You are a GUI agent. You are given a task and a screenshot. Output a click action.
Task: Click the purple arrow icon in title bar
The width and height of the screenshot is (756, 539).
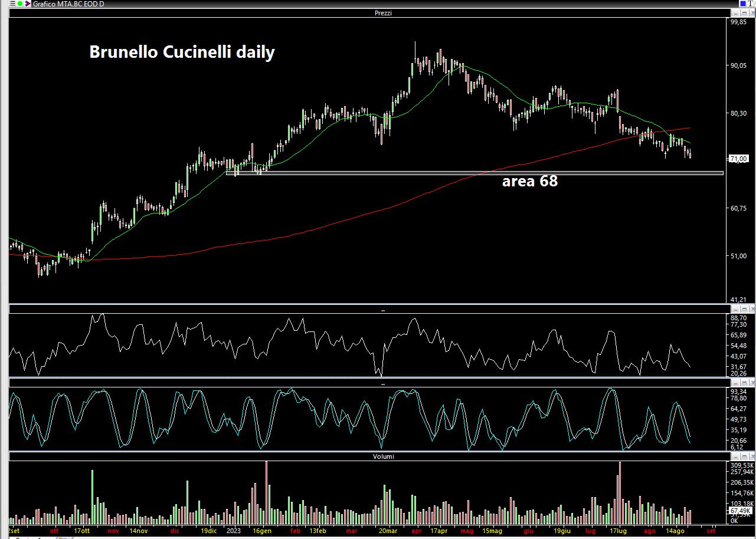pyautogui.click(x=28, y=4)
